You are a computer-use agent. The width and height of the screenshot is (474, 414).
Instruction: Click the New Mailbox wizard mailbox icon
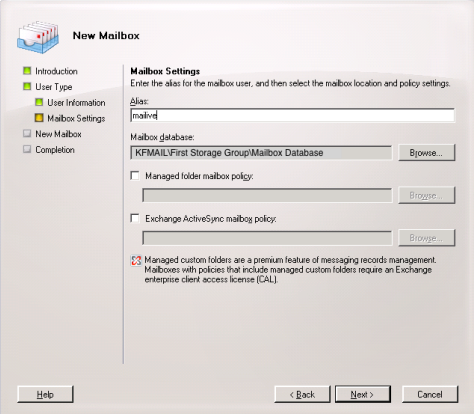click(38, 37)
